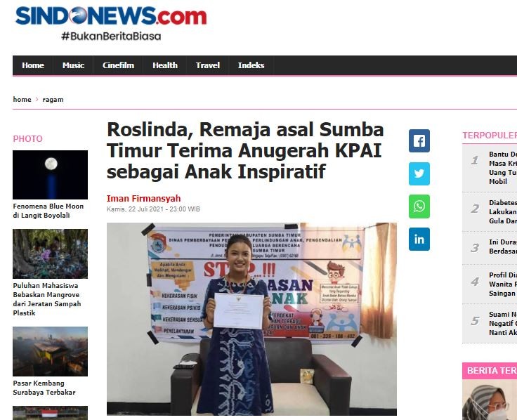Click the date Kamis, 22 Juli 2021
This screenshot has height=420, width=517.
pos(153,209)
